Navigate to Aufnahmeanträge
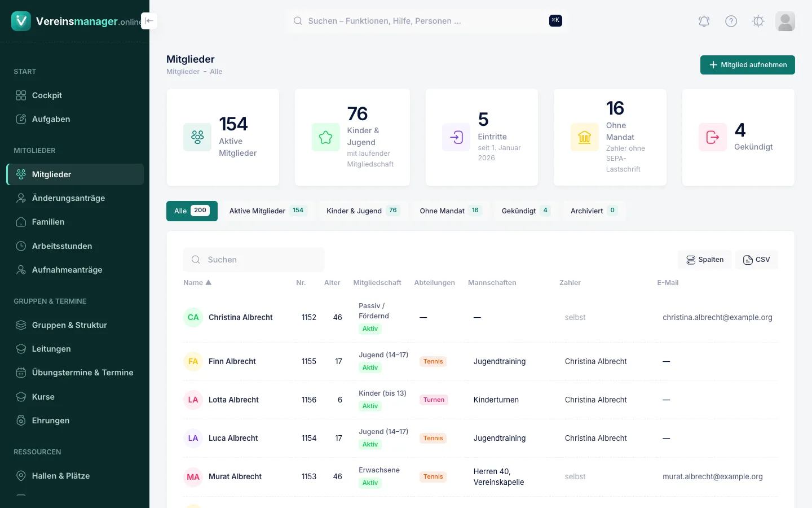The width and height of the screenshot is (812, 508). 74,270
